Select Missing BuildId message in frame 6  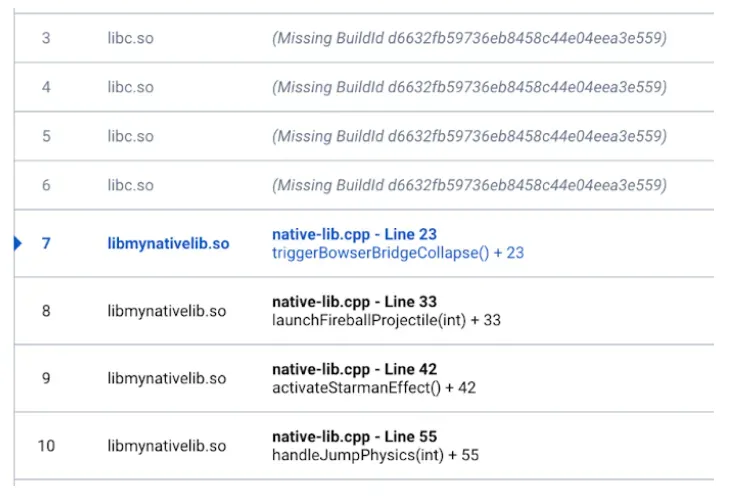coord(469,185)
